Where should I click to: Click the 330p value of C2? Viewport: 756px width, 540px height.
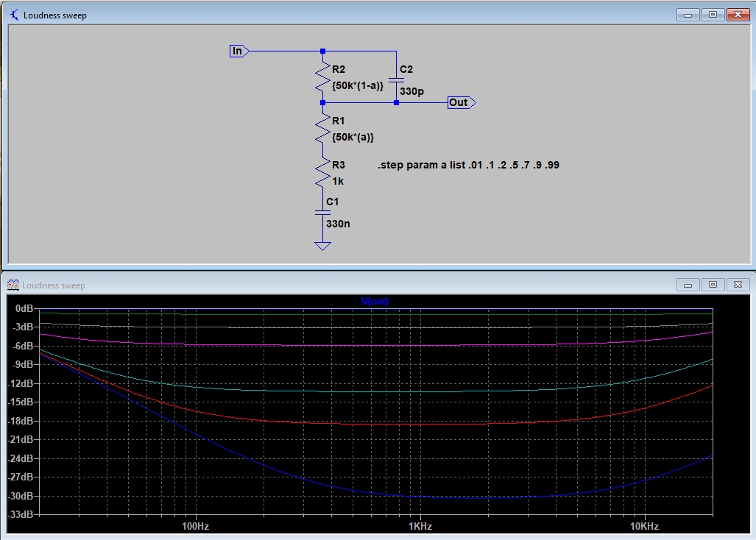pos(411,92)
